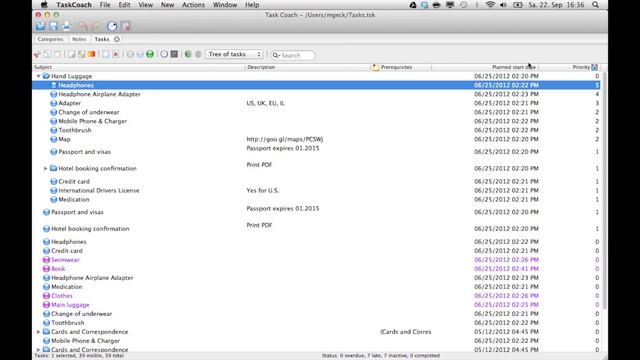Collapse the Hand Luggage tree node

click(x=38, y=76)
